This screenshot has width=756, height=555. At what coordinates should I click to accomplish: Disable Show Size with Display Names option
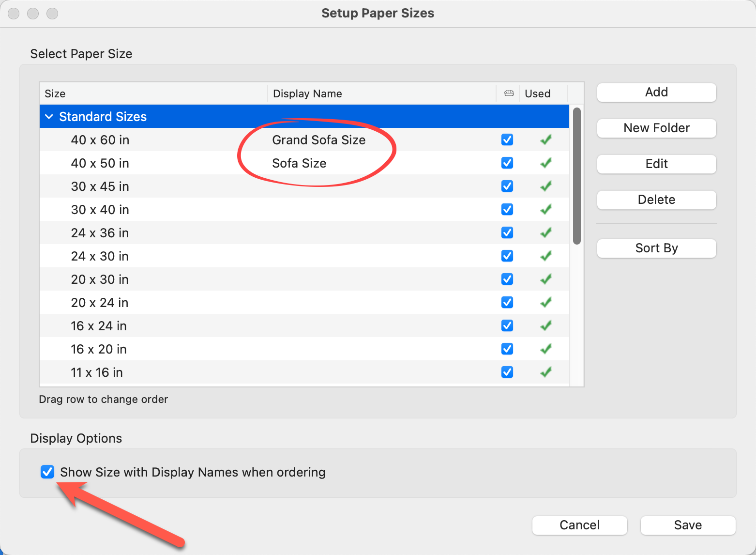pyautogui.click(x=47, y=472)
